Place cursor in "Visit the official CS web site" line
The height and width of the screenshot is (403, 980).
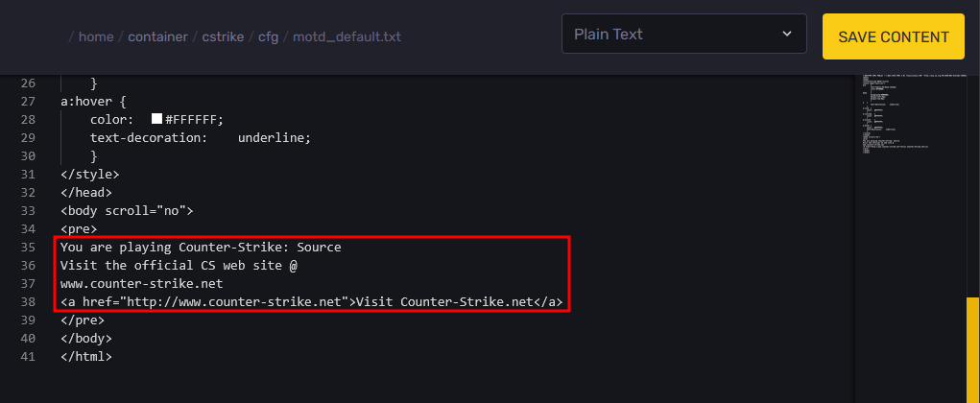(x=179, y=266)
